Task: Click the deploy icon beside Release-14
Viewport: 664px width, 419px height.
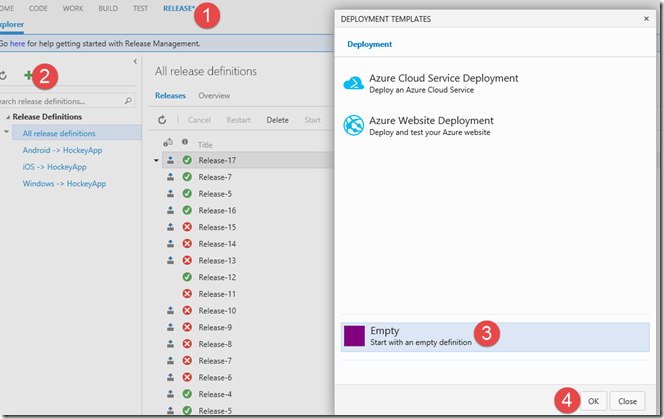Action: (x=170, y=244)
